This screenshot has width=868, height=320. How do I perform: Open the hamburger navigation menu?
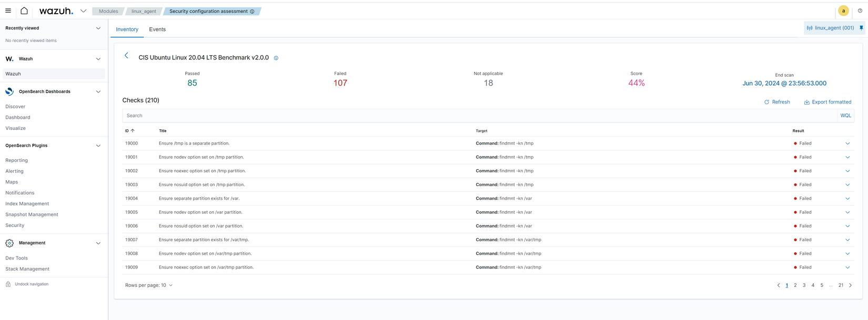[8, 11]
